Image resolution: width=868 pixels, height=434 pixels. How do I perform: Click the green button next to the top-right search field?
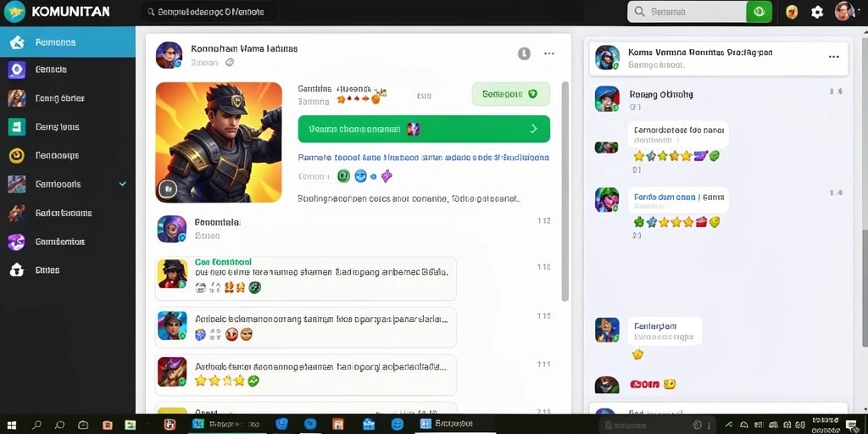coord(759,12)
